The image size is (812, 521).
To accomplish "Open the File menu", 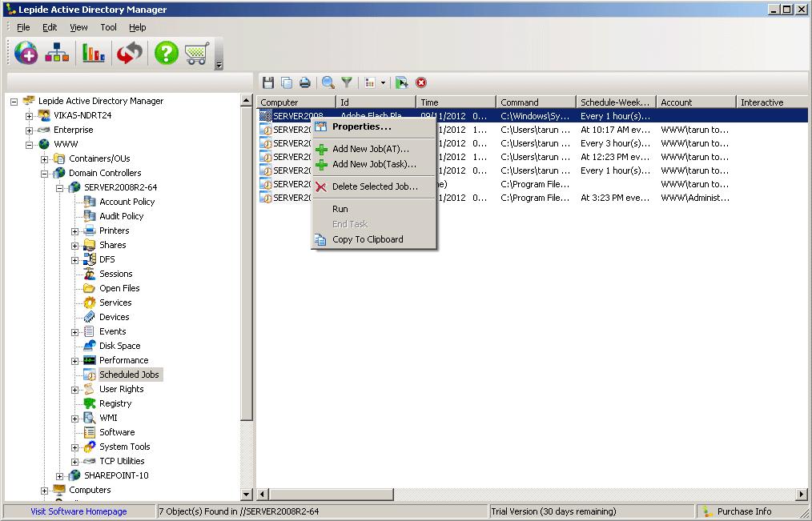I will pyautogui.click(x=23, y=27).
